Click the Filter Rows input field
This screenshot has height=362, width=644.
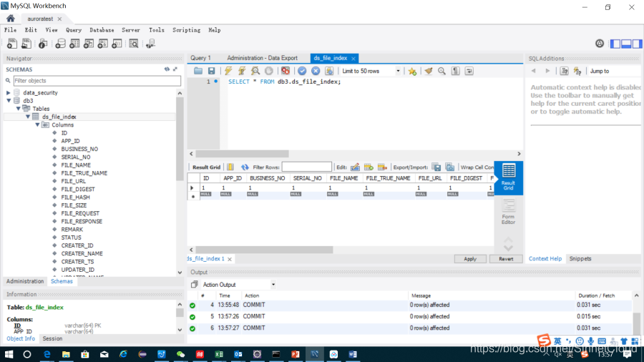[x=306, y=167]
